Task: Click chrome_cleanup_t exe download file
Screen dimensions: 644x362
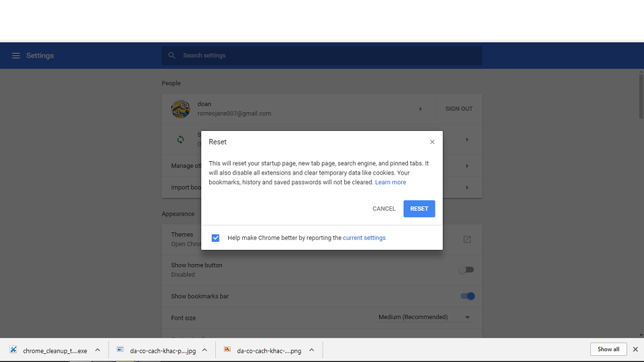Action: pos(48,351)
